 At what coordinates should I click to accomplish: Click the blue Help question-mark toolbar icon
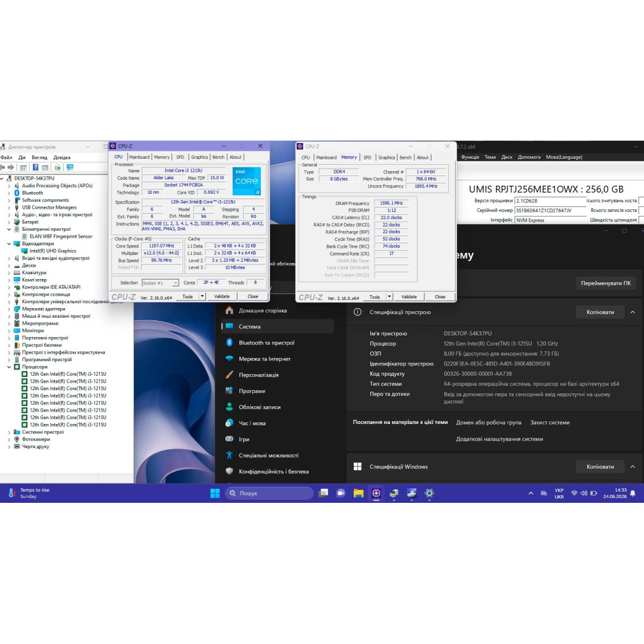pos(35,167)
